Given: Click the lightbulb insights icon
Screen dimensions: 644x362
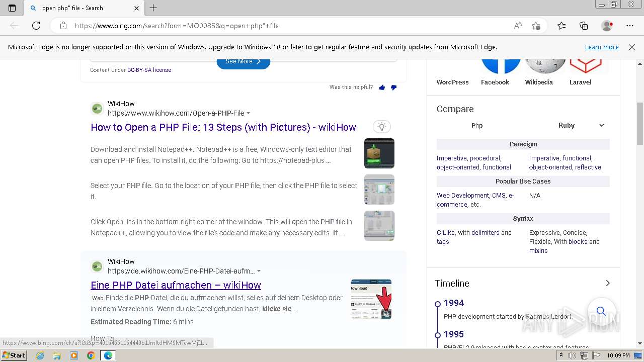Looking at the screenshot, I should [x=382, y=127].
